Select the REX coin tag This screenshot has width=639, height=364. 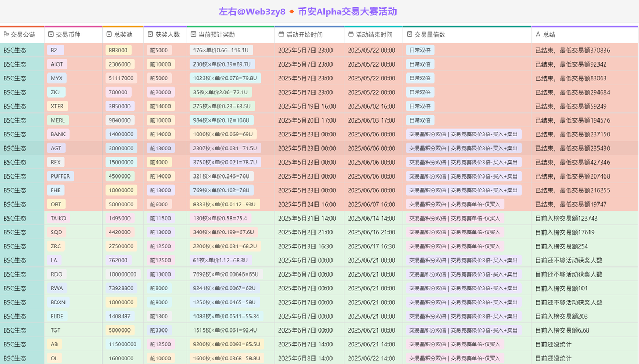tap(56, 162)
